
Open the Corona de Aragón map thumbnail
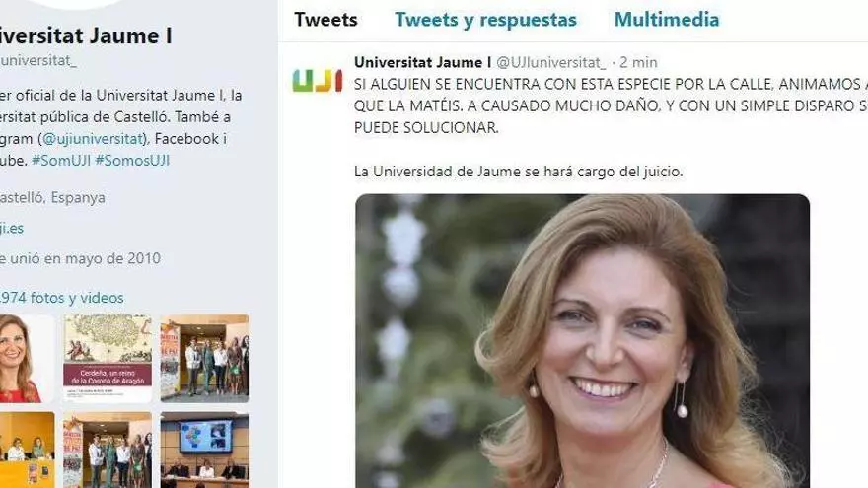pos(108,359)
